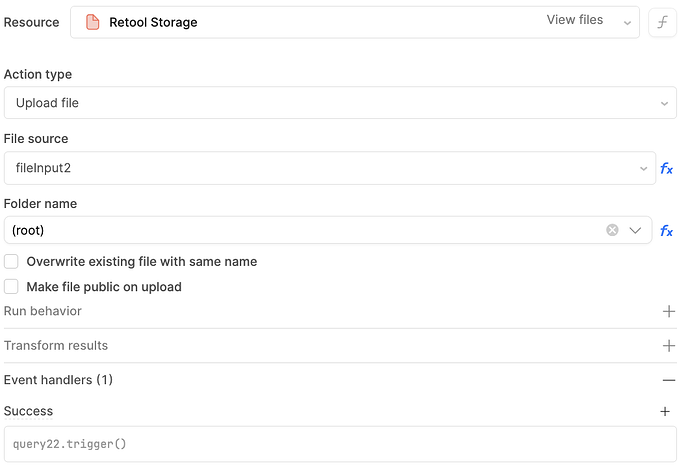Toggle fx for Folder name

(x=667, y=231)
